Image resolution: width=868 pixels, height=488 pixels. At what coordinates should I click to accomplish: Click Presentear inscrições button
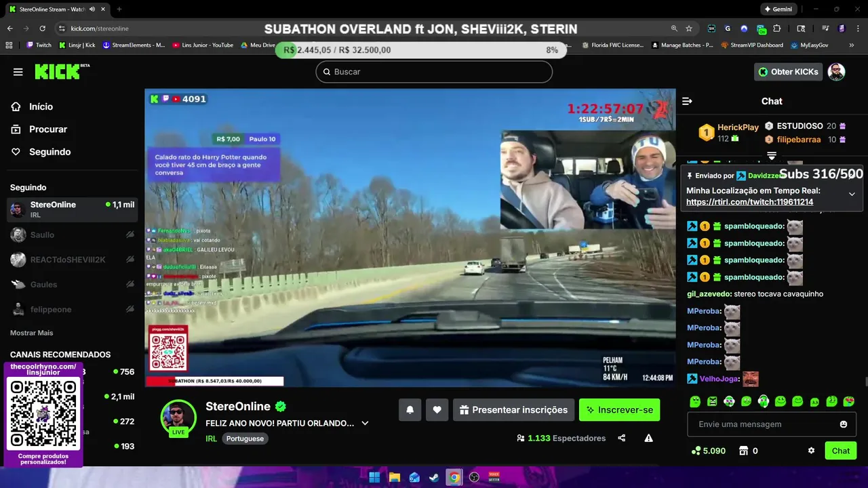point(513,410)
